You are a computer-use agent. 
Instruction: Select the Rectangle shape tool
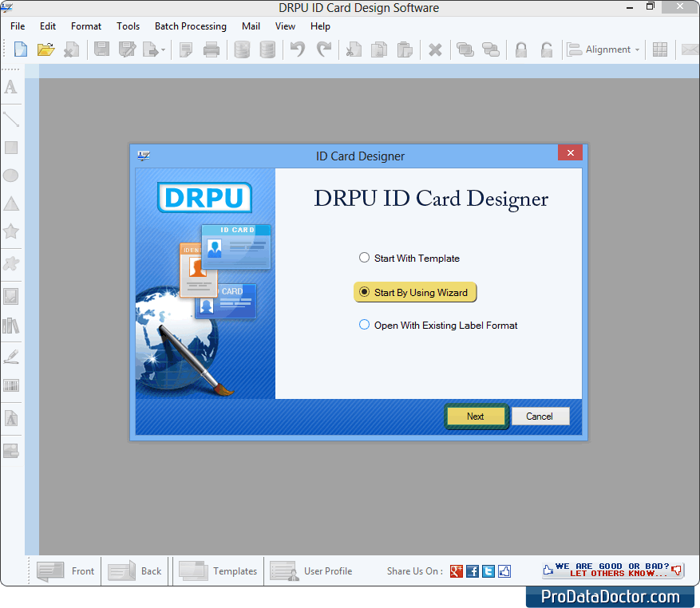pos(11,148)
